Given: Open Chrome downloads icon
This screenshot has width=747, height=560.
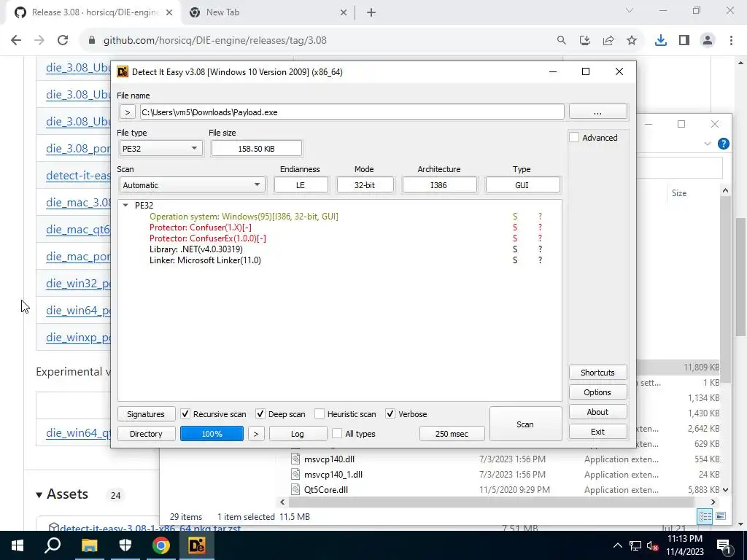Looking at the screenshot, I should click(661, 41).
